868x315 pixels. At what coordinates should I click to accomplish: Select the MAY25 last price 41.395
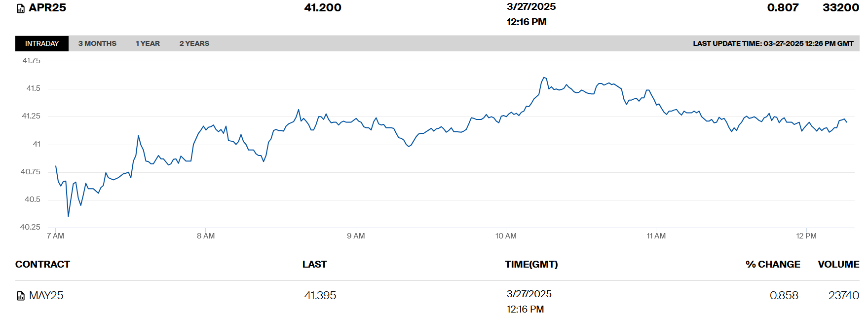click(x=320, y=295)
